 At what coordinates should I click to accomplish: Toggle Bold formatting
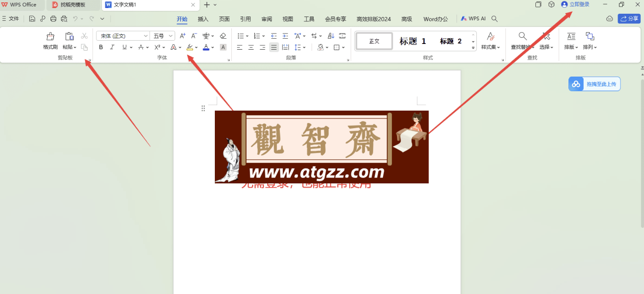(101, 47)
